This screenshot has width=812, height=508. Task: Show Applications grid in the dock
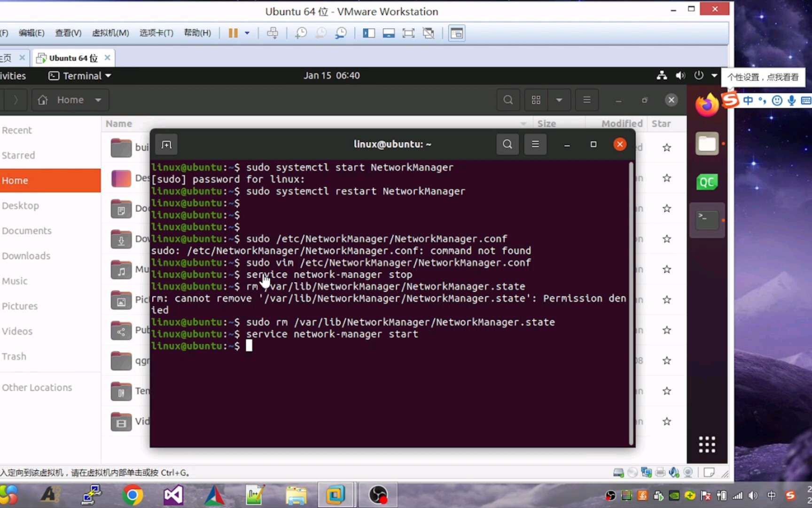pyautogui.click(x=707, y=444)
